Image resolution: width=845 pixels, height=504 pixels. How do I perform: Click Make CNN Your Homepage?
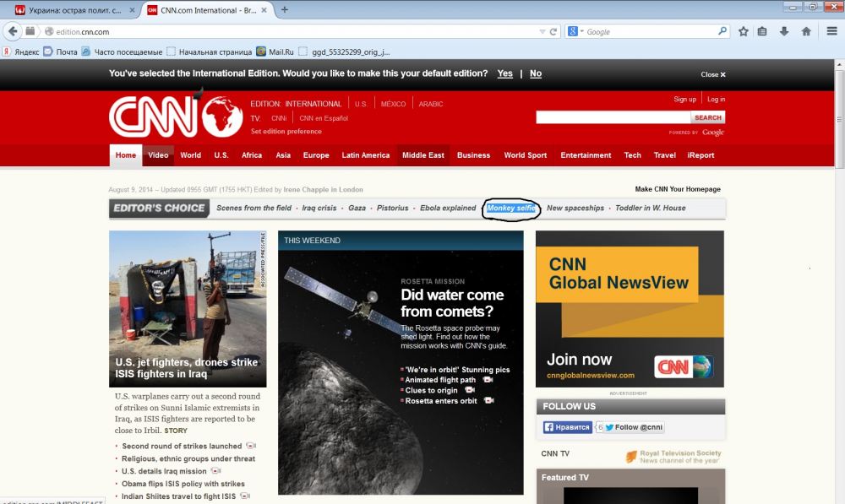tap(678, 189)
